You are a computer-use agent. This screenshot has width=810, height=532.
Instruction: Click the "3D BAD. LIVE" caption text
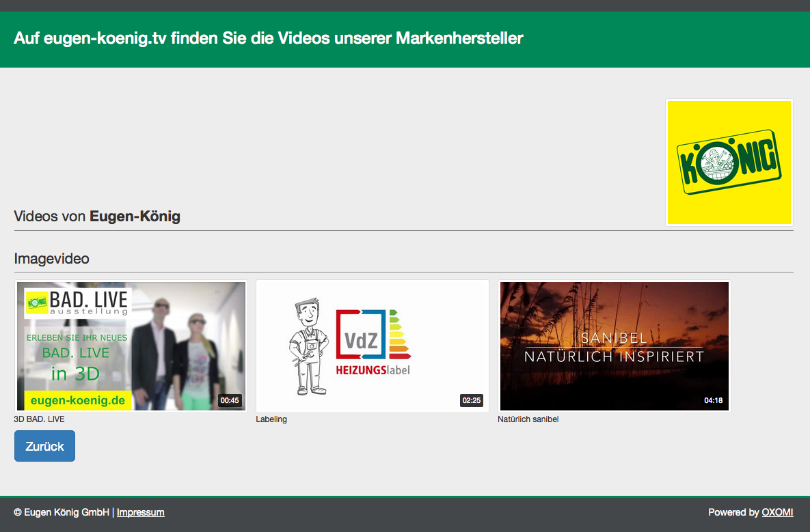[x=39, y=419]
